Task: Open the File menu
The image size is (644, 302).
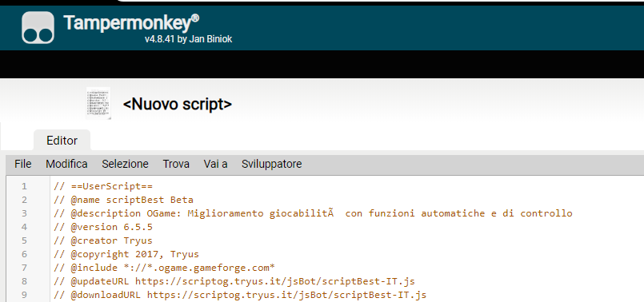Action: [x=23, y=164]
